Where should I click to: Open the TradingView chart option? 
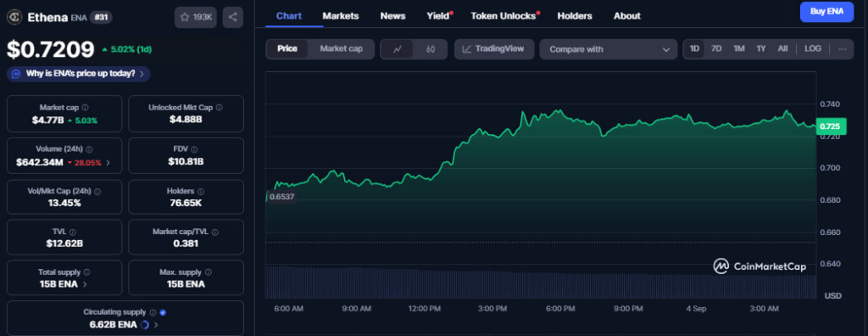494,49
